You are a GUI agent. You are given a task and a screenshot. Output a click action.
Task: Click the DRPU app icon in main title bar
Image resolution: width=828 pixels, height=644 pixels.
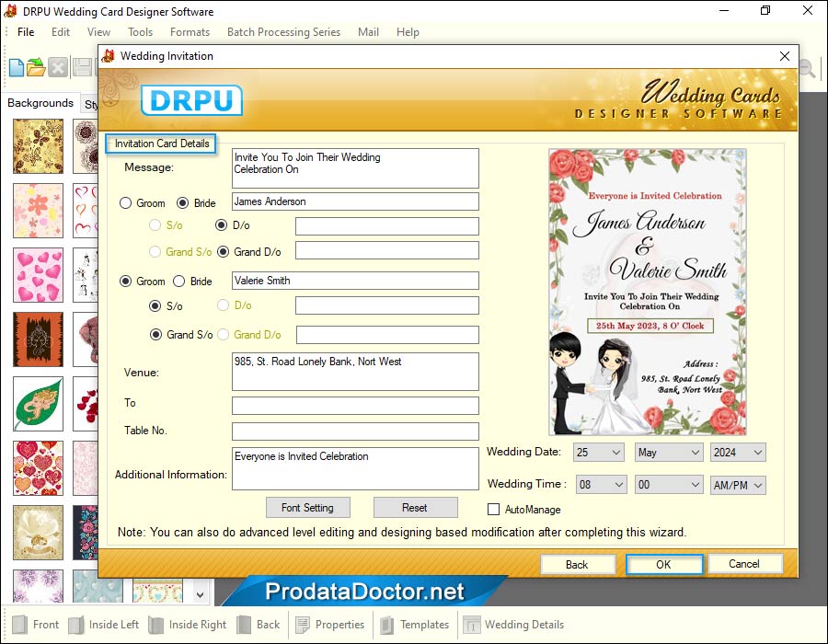[x=10, y=11]
